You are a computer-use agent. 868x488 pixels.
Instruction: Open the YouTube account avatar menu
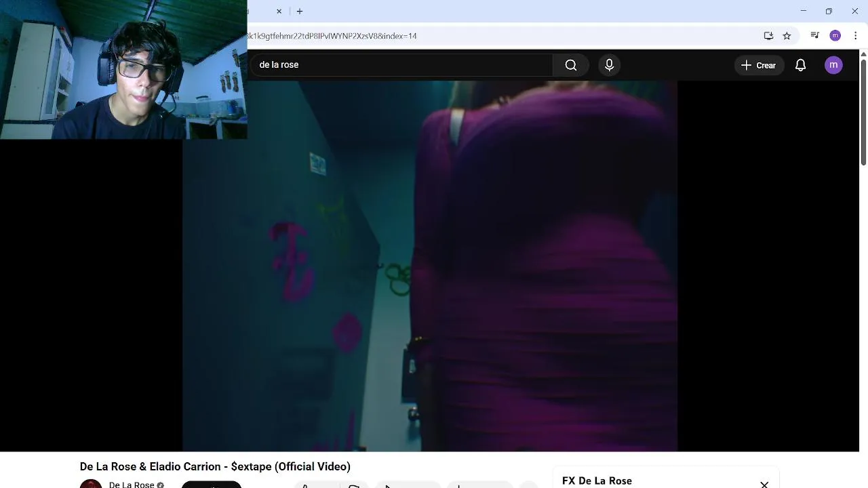(x=833, y=65)
